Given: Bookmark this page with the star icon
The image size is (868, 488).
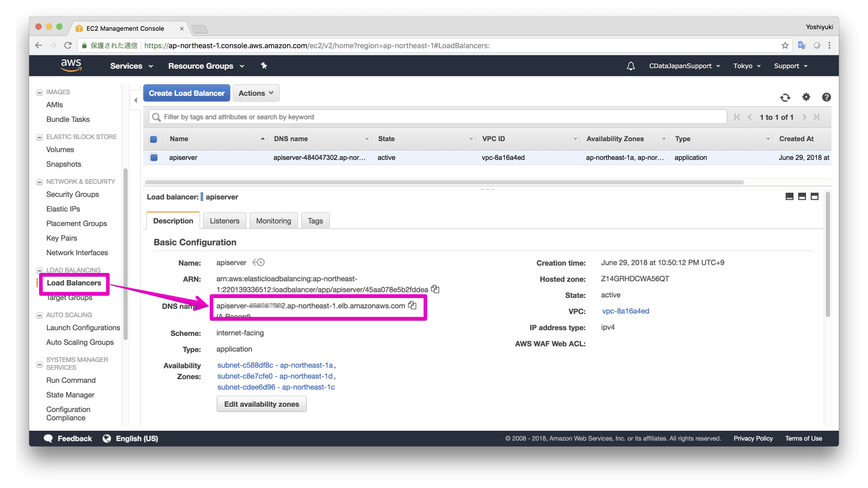Looking at the screenshot, I should (x=785, y=45).
